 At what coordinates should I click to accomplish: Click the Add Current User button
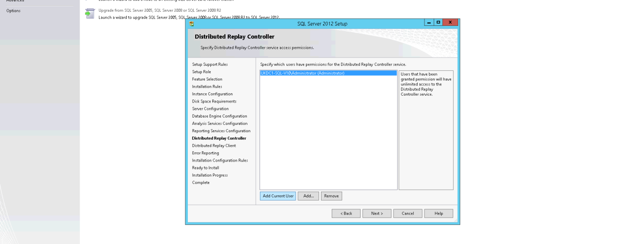point(278,196)
